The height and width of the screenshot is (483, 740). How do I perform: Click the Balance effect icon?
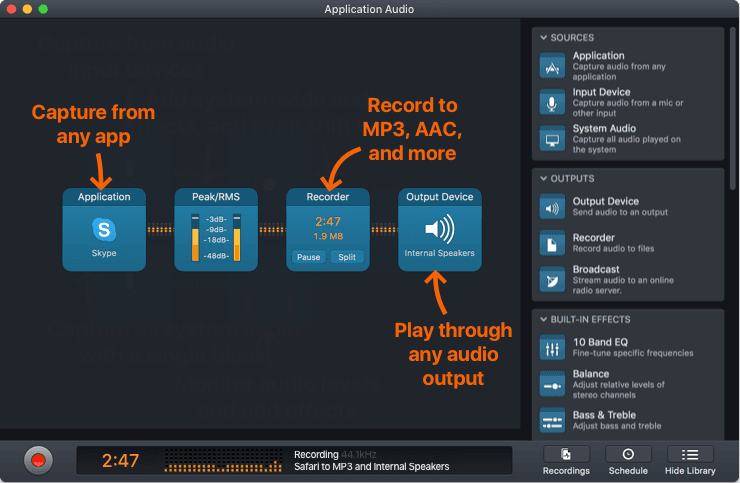(x=553, y=384)
